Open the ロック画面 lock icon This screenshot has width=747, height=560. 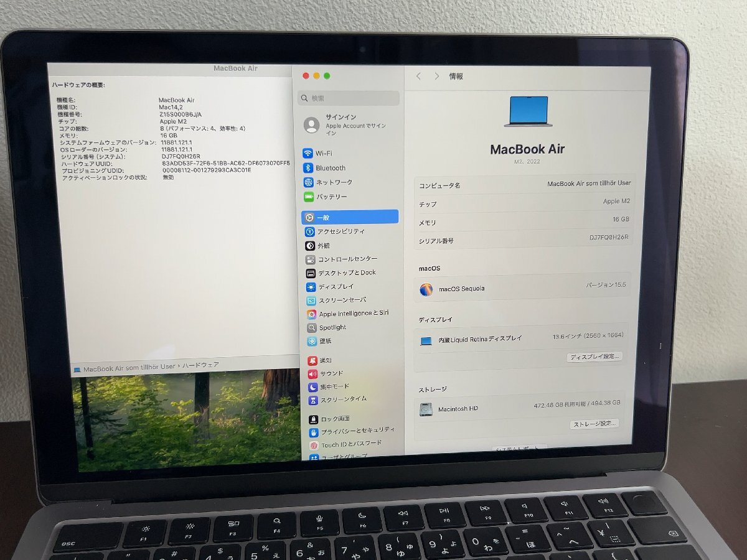314,419
